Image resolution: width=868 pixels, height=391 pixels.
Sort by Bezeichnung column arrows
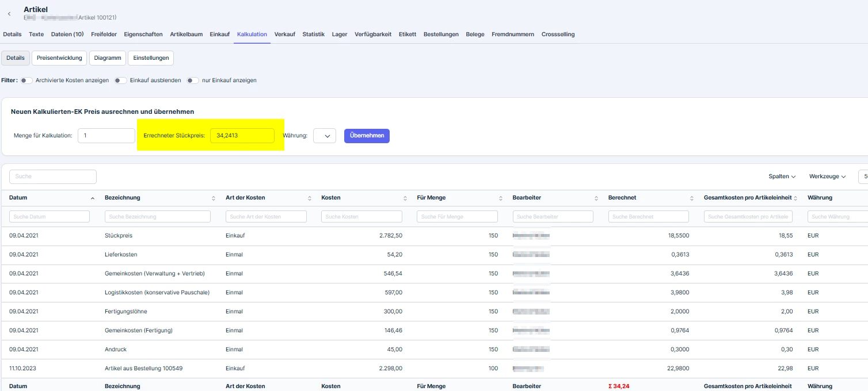pyautogui.click(x=214, y=198)
